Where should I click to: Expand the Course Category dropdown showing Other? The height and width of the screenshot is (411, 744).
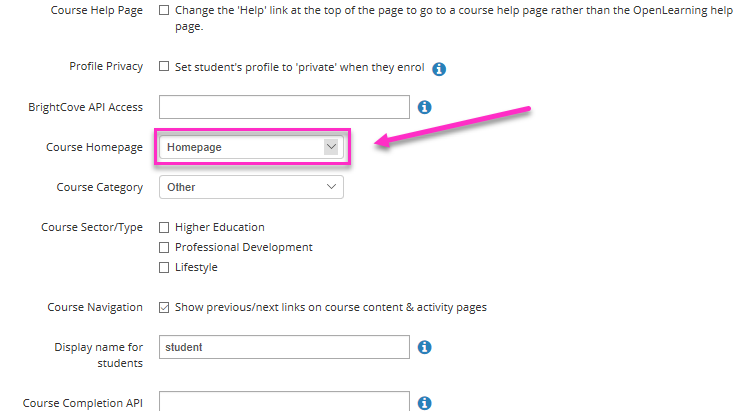(x=251, y=187)
